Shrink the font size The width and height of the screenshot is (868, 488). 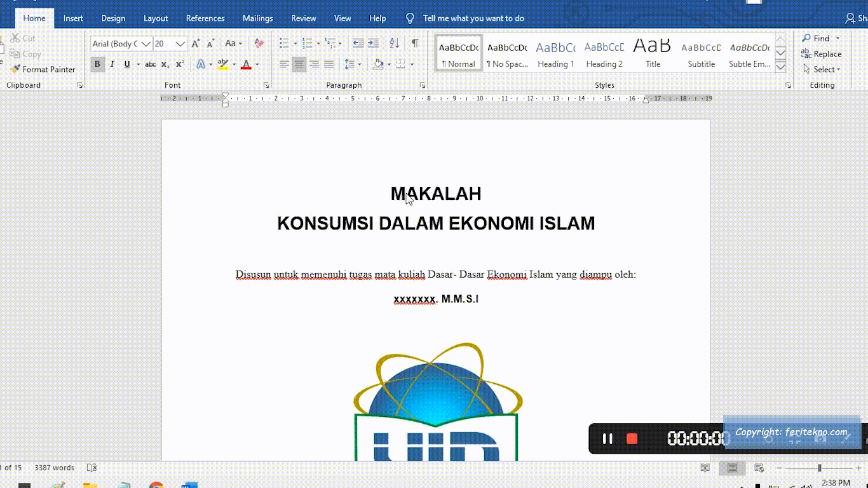(210, 44)
